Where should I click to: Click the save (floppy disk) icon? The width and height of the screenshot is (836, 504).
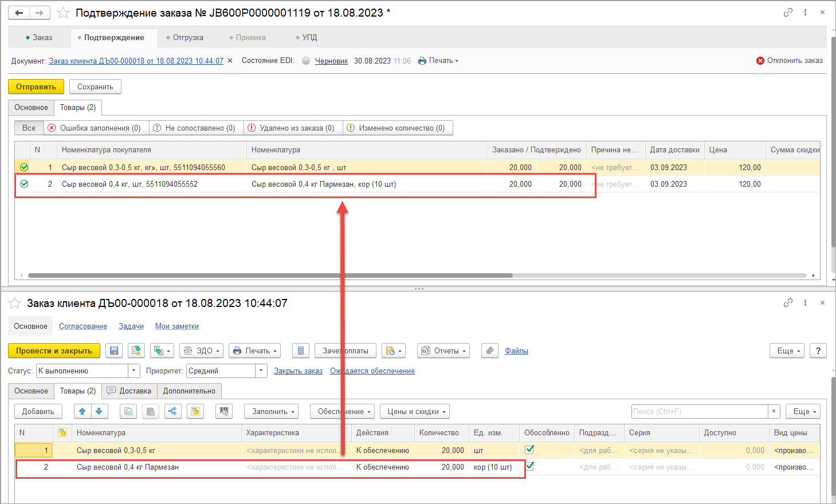(114, 351)
